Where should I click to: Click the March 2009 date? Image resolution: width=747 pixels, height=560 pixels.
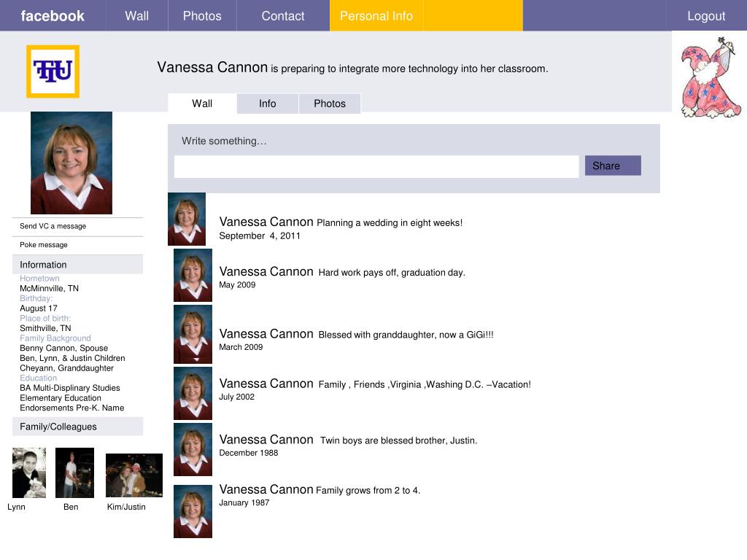tap(241, 347)
